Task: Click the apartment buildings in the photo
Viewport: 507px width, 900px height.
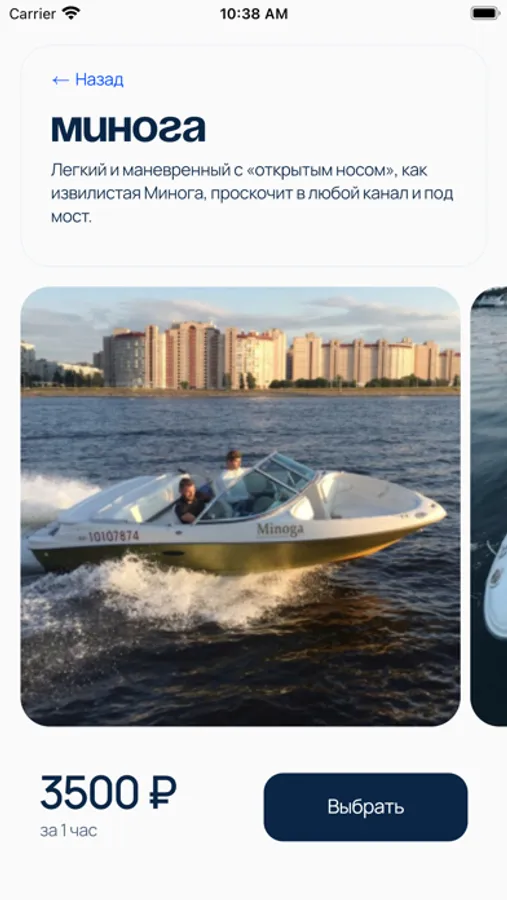Action: pos(281,355)
